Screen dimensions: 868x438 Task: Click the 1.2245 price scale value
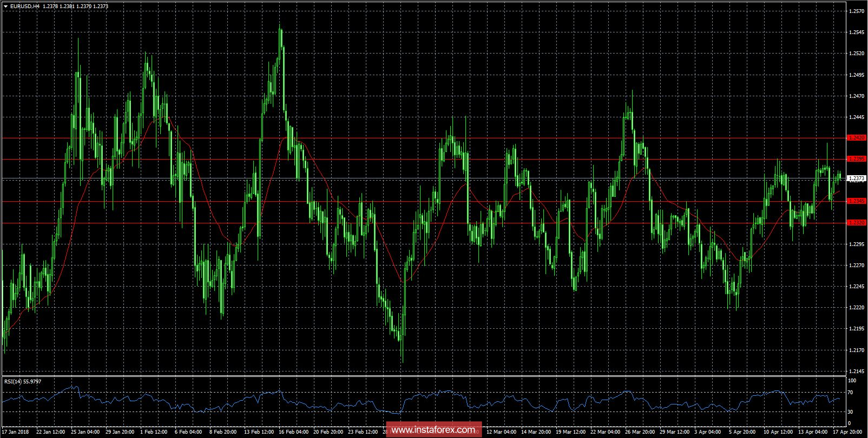[x=857, y=286]
